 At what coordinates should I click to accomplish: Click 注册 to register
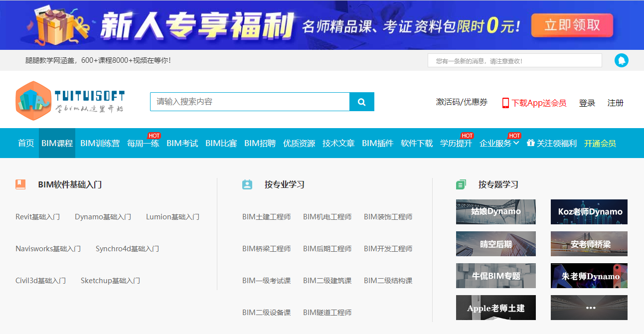point(616,103)
